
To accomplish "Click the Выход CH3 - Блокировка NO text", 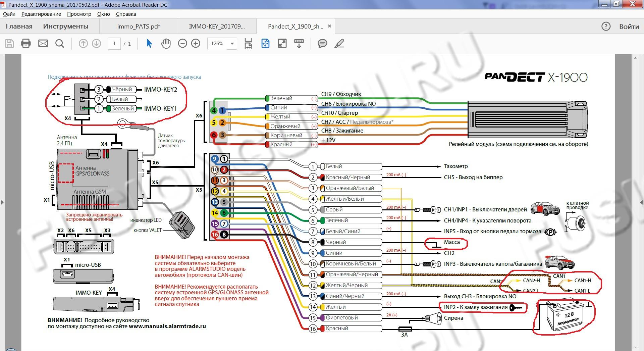I will 480,296.
